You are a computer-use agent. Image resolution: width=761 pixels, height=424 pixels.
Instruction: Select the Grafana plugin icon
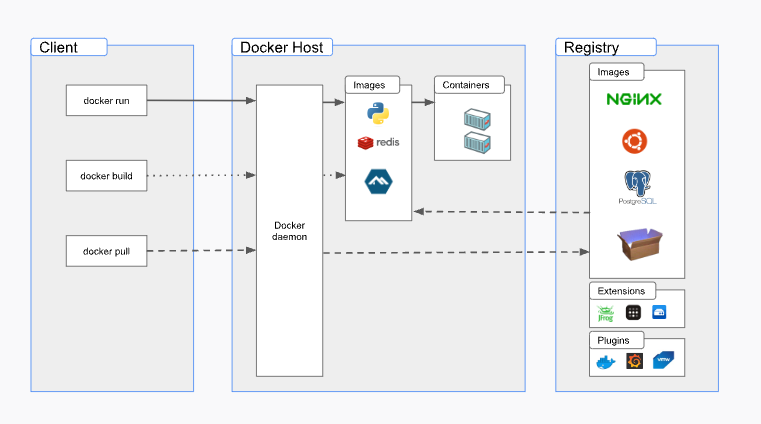coord(633,361)
